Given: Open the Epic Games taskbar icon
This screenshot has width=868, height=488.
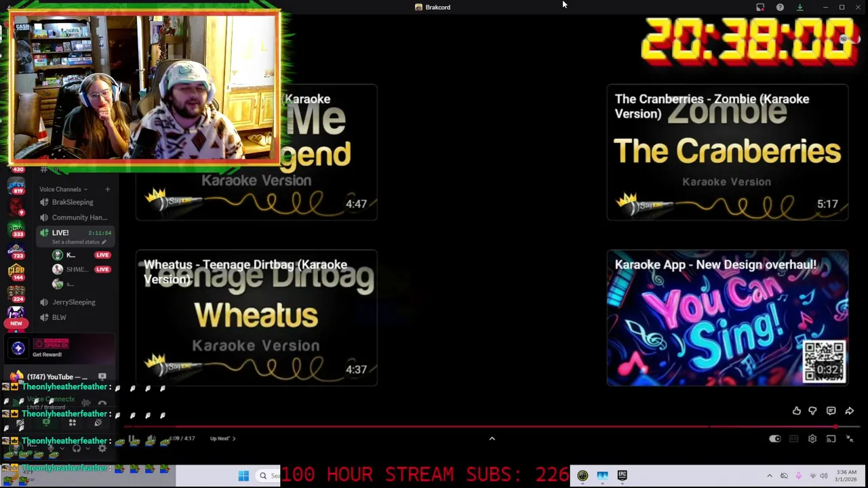Looking at the screenshot, I should click(623, 476).
